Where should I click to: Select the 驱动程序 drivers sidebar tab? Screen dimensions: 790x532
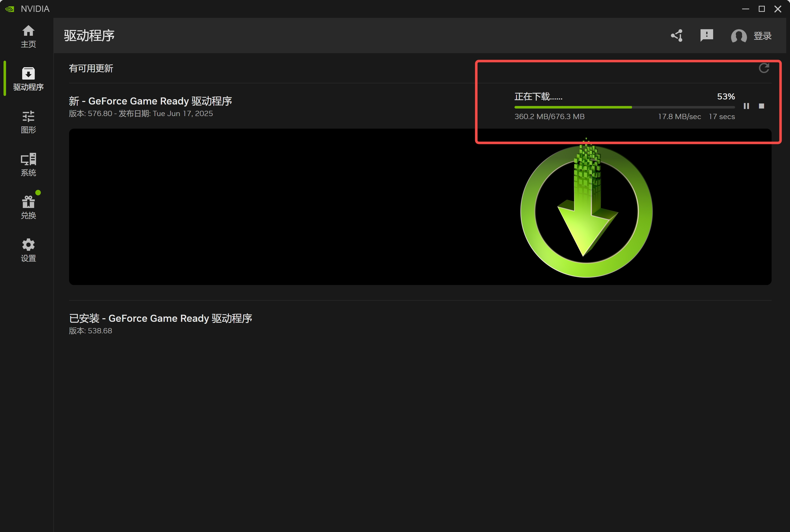(x=28, y=79)
